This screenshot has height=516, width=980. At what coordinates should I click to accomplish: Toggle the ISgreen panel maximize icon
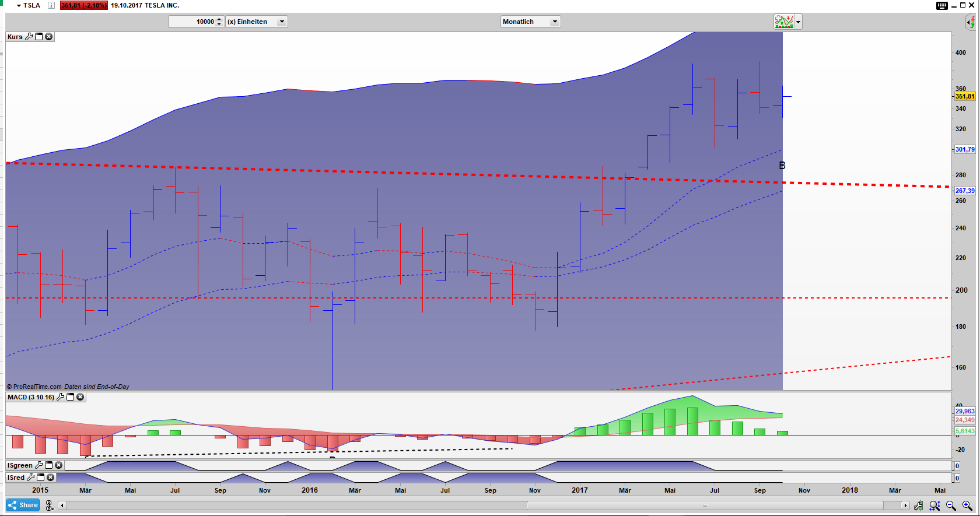[49, 465]
